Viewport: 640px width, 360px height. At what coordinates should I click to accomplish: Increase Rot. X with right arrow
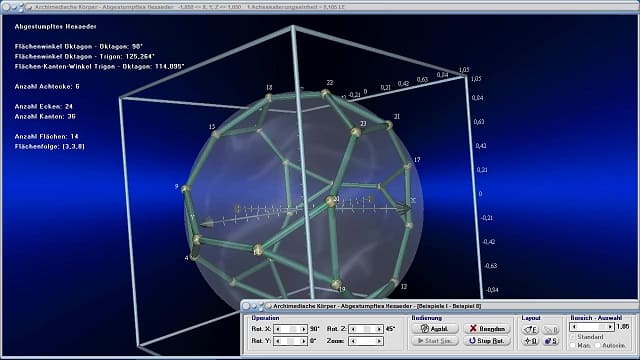303,329
